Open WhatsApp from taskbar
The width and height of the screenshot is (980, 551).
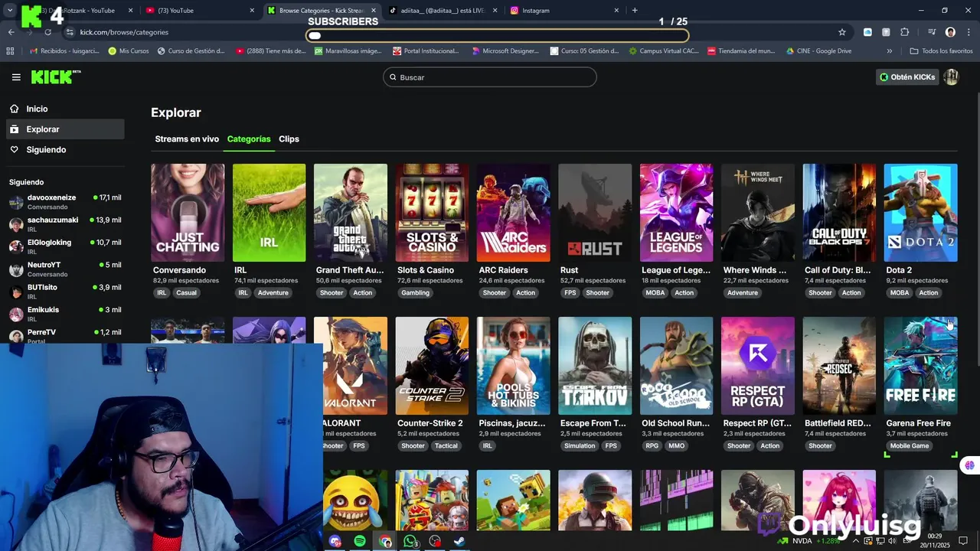pos(410,541)
